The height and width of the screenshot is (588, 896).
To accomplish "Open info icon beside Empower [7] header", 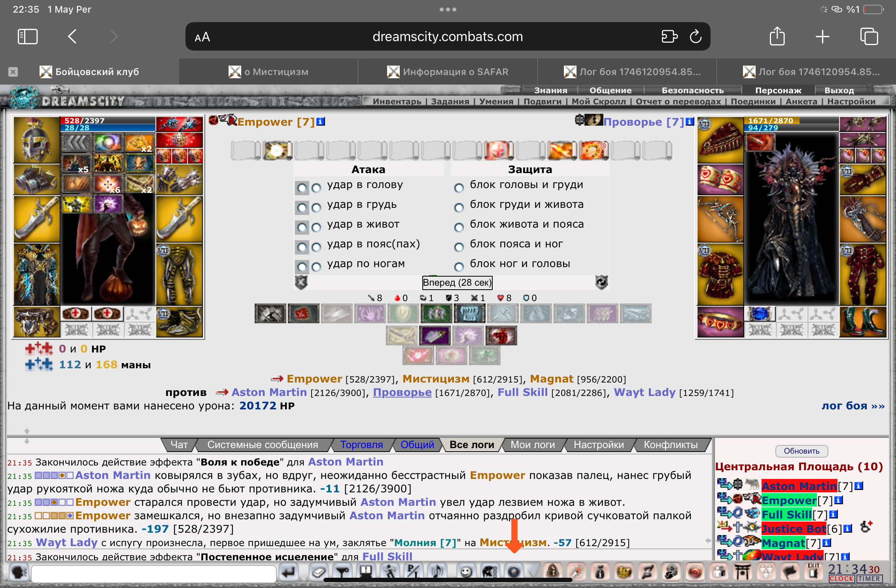I will click(321, 121).
